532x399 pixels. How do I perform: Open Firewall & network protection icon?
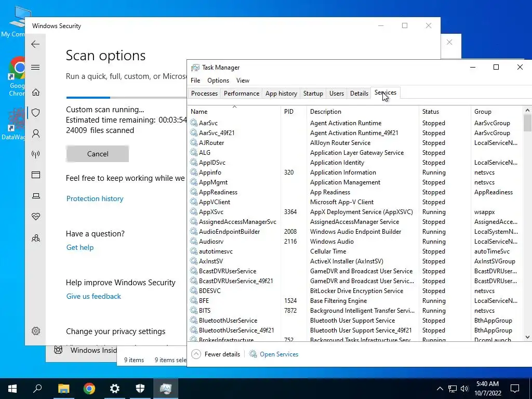tap(36, 154)
